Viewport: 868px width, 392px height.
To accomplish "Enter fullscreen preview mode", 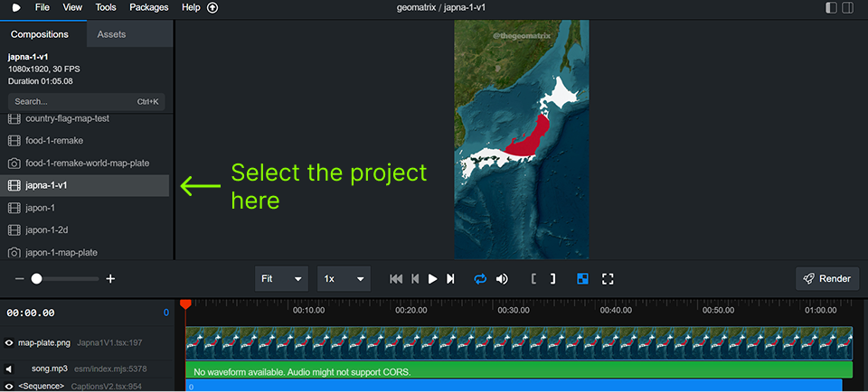I will (608, 279).
